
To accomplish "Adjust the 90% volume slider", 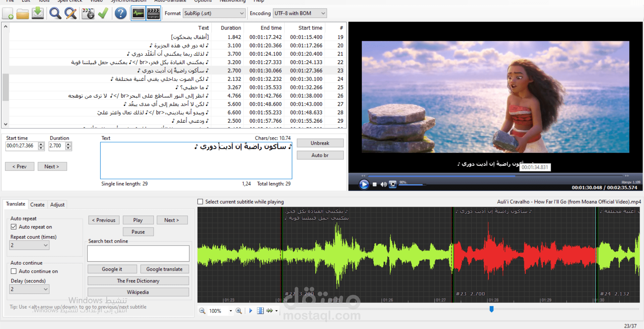I will [x=412, y=184].
